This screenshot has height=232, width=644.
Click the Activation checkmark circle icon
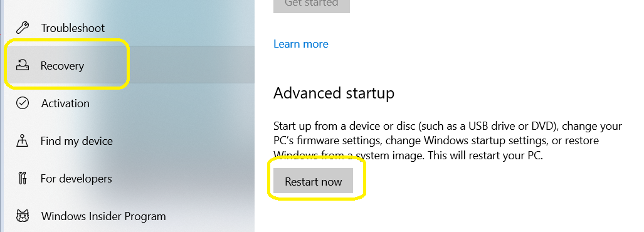(x=22, y=103)
